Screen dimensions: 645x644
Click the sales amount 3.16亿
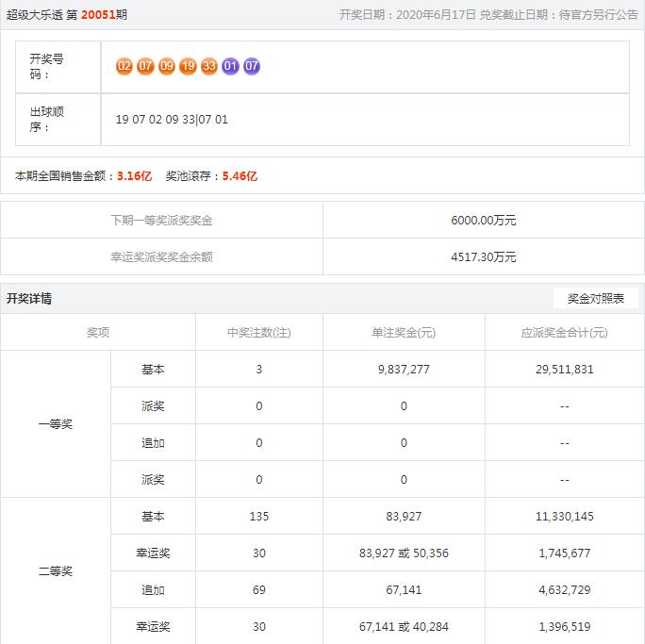(x=135, y=176)
